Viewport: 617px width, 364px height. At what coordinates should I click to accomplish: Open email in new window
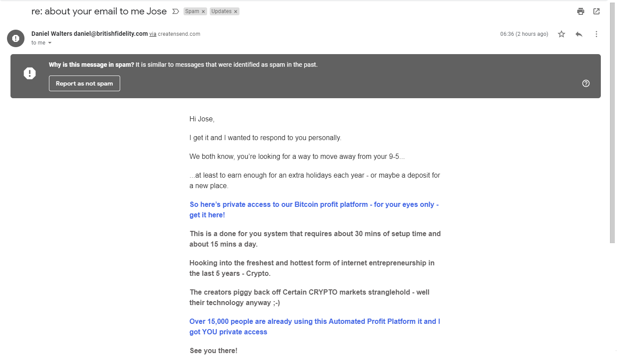coord(596,11)
